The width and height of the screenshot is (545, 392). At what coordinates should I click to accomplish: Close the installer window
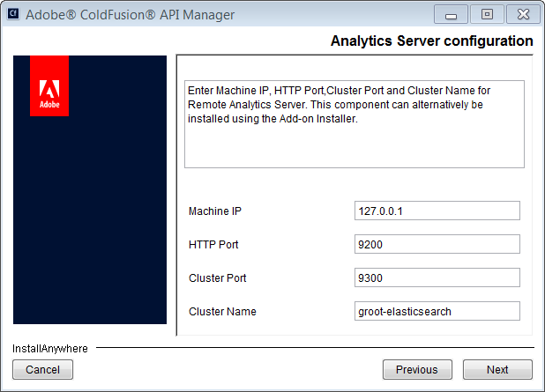click(521, 15)
